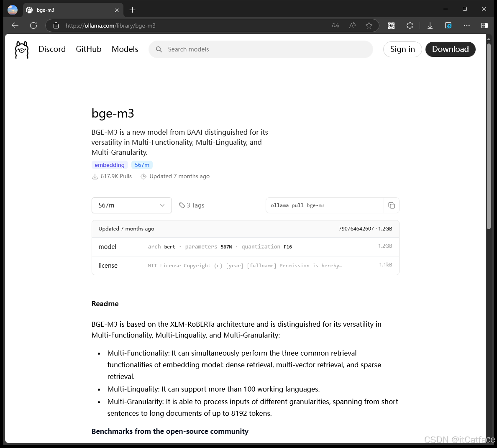497x448 pixels.
Task: Click the embedding tag badge
Action: tap(110, 165)
